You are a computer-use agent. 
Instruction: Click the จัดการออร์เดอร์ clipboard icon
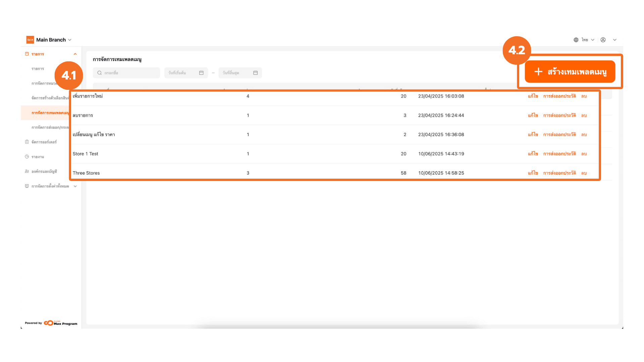27,142
